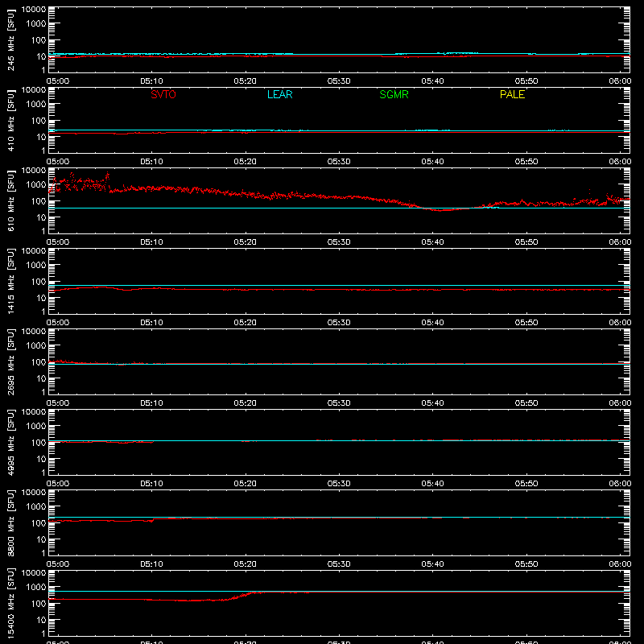Screen dimensions: 644x644
Task: Select the 4995 MHz [SFU] axis title
Action: [x=10, y=442]
